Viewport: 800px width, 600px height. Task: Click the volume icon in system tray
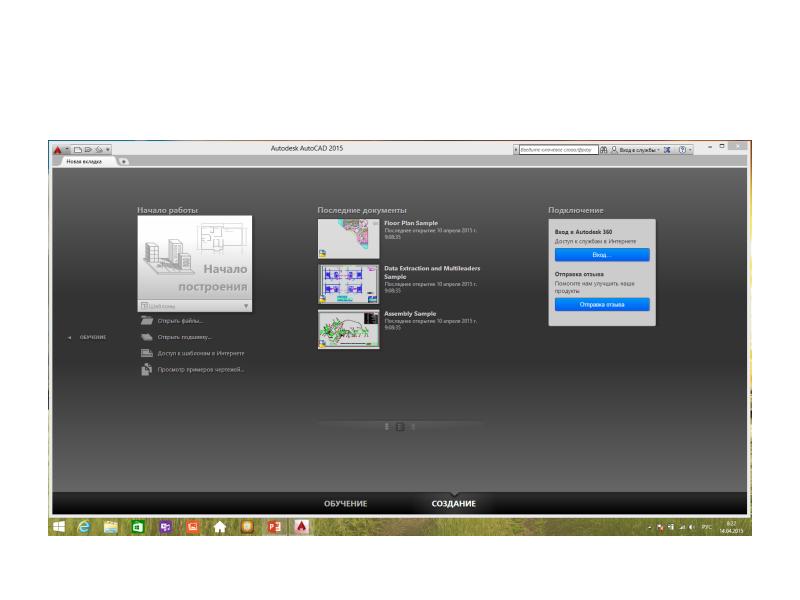pos(692,527)
